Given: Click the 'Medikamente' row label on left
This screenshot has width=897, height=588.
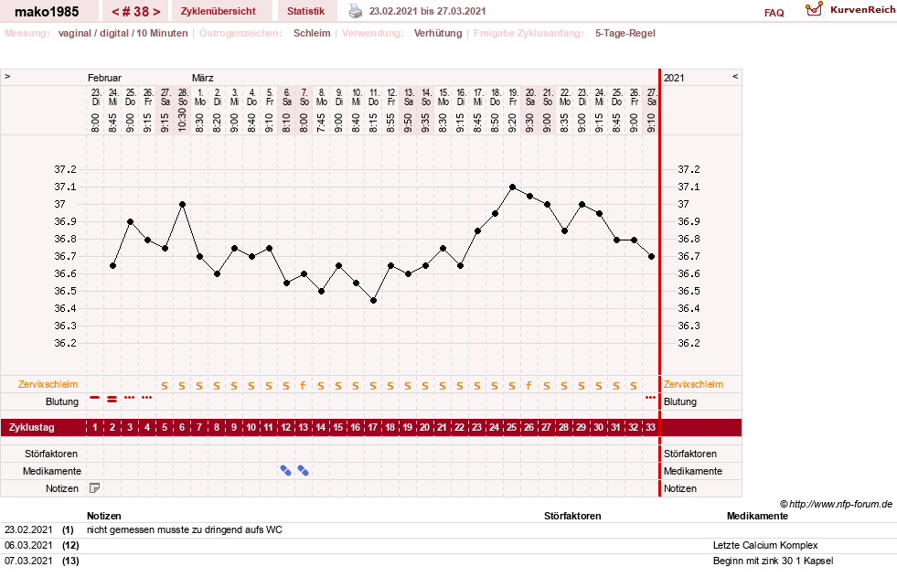Looking at the screenshot, I should [x=52, y=471].
